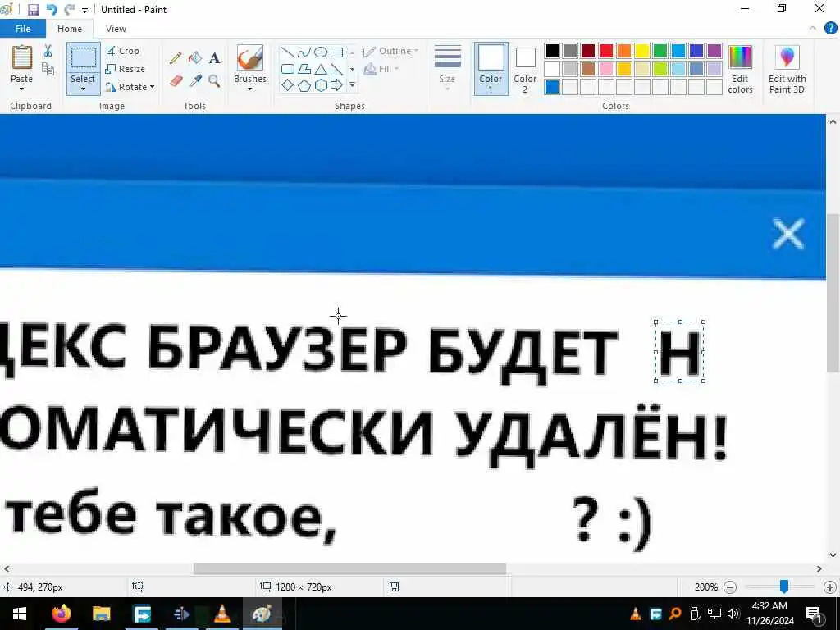
Task: Select Color 2 background box
Action: [x=525, y=69]
